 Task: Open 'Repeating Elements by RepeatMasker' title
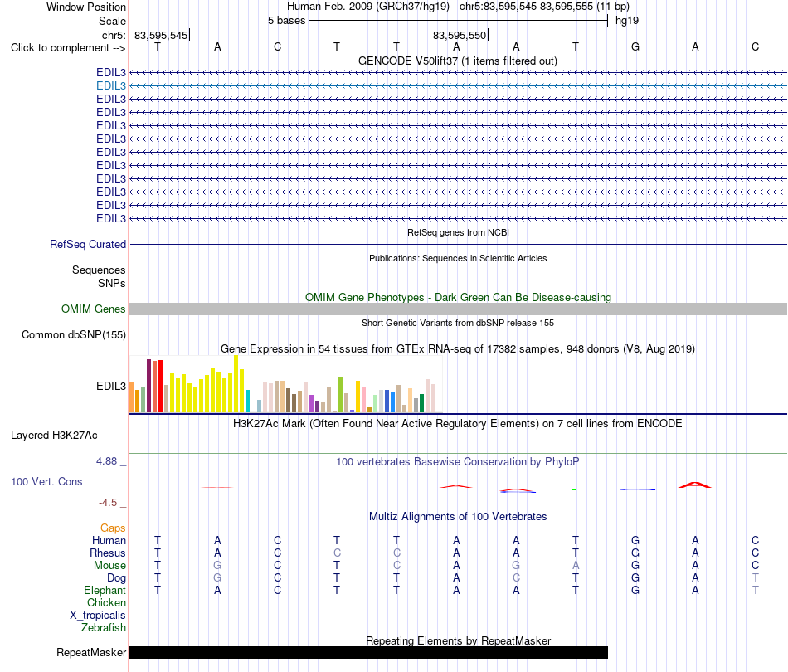(x=458, y=640)
